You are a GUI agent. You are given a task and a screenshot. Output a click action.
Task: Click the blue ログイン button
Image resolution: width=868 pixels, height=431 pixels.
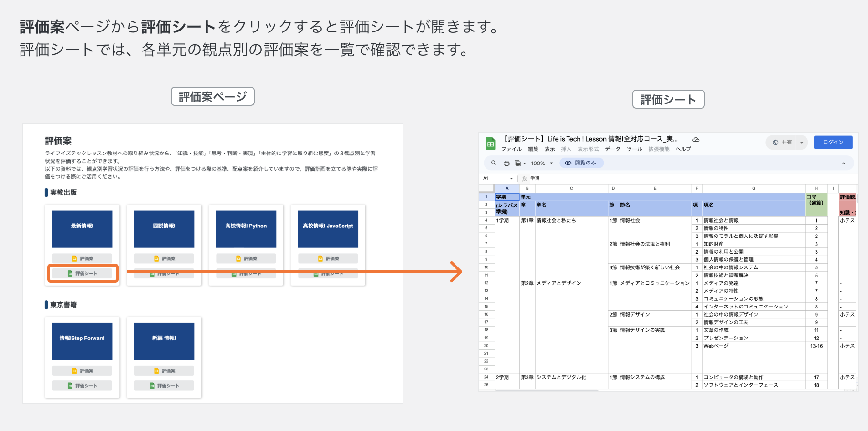[x=833, y=142]
